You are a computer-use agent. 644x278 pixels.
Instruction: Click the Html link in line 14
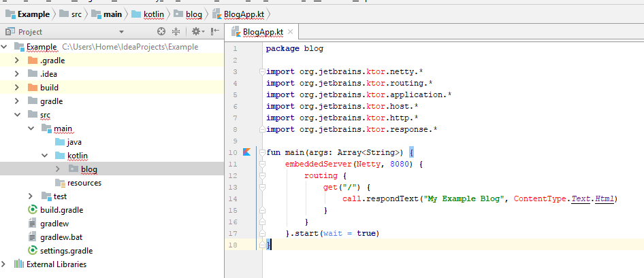point(605,199)
